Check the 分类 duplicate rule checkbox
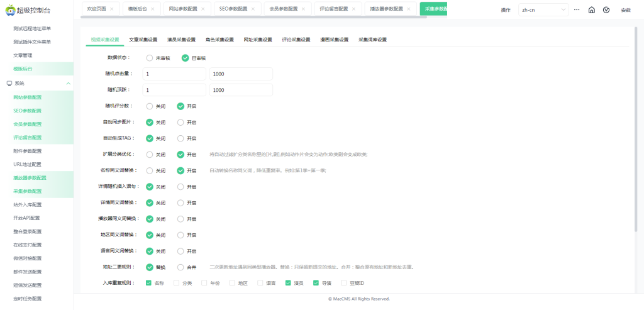The height and width of the screenshot is (310, 644). tap(176, 283)
